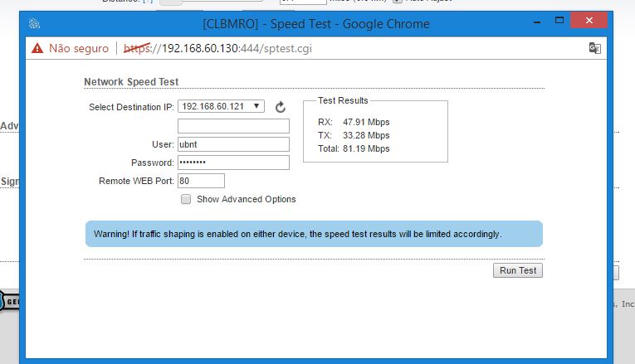
Task: Refresh the destination IP list
Action: tap(281, 107)
